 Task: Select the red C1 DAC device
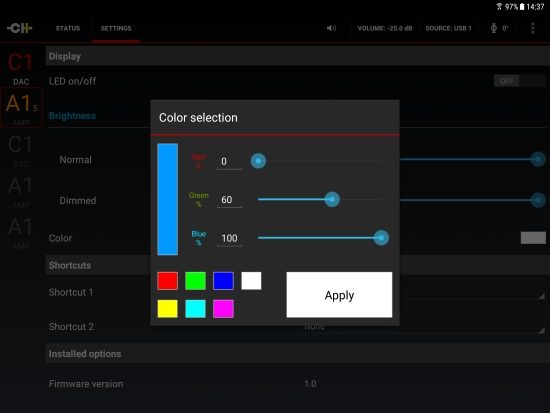(21, 69)
